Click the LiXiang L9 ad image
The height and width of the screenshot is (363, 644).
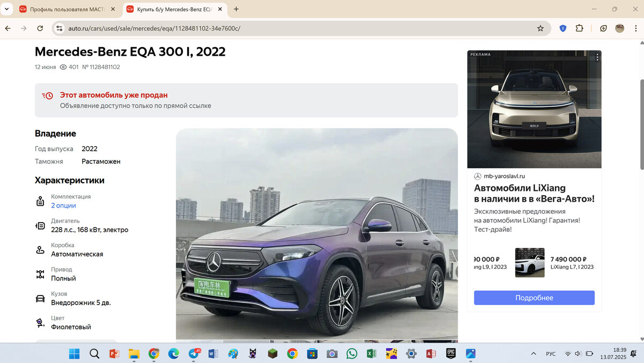point(534,109)
